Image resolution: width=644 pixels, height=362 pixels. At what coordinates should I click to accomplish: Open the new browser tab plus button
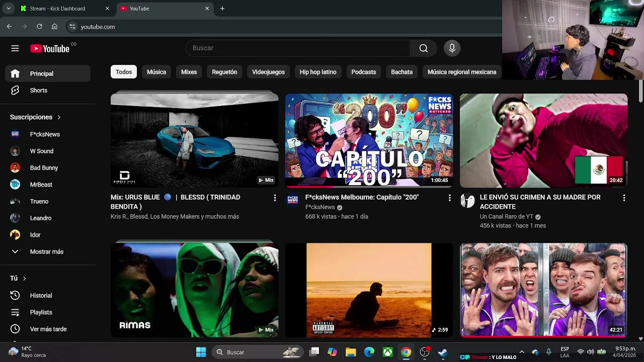pyautogui.click(x=222, y=9)
